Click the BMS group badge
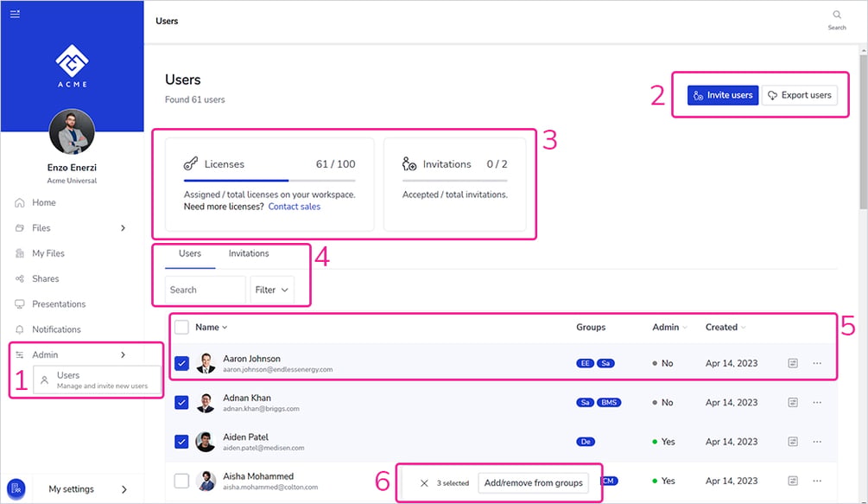Screen dimensions: 868x504 [x=609, y=403]
